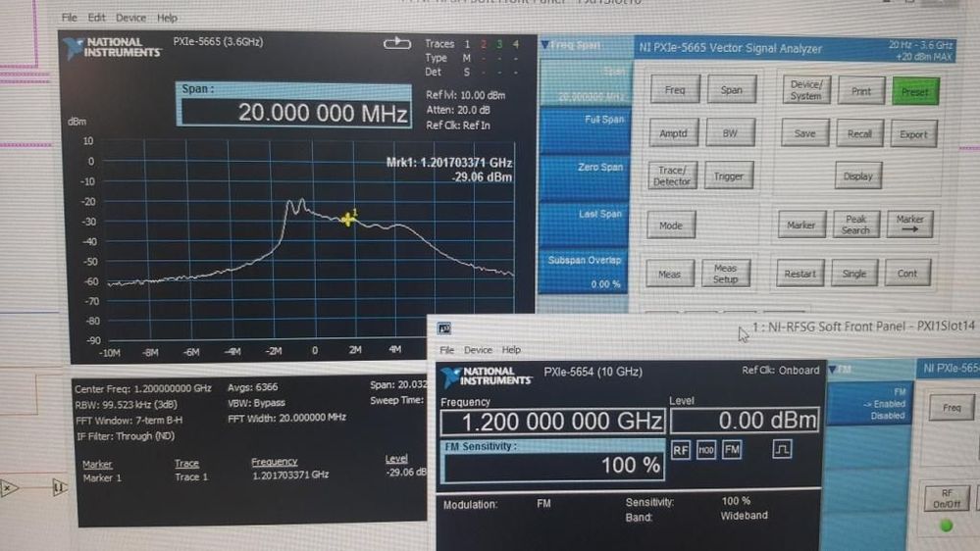The height and width of the screenshot is (551, 980).
Task: Open the Device menu in analyzer window
Action: (130, 18)
